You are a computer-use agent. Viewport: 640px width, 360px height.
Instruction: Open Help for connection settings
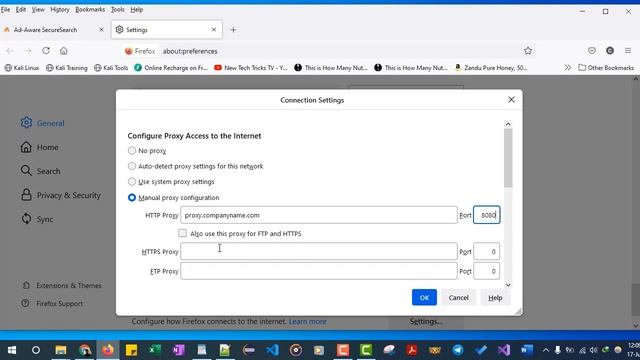(495, 298)
